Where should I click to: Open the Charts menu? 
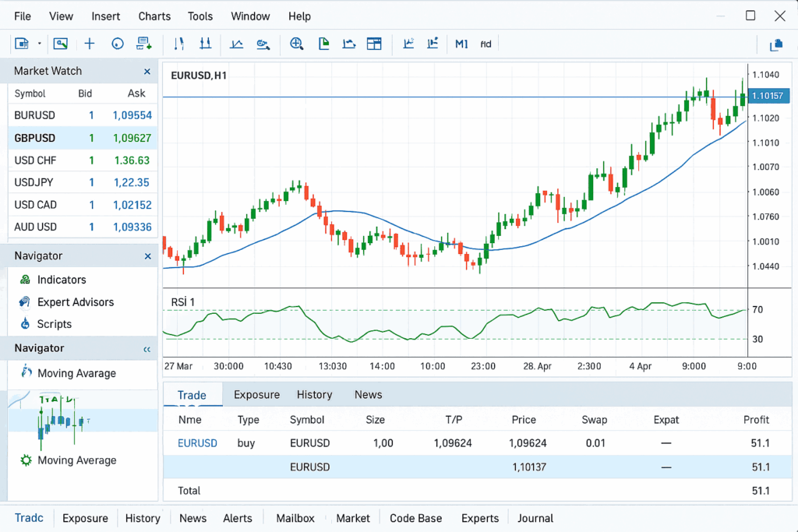pos(154,16)
